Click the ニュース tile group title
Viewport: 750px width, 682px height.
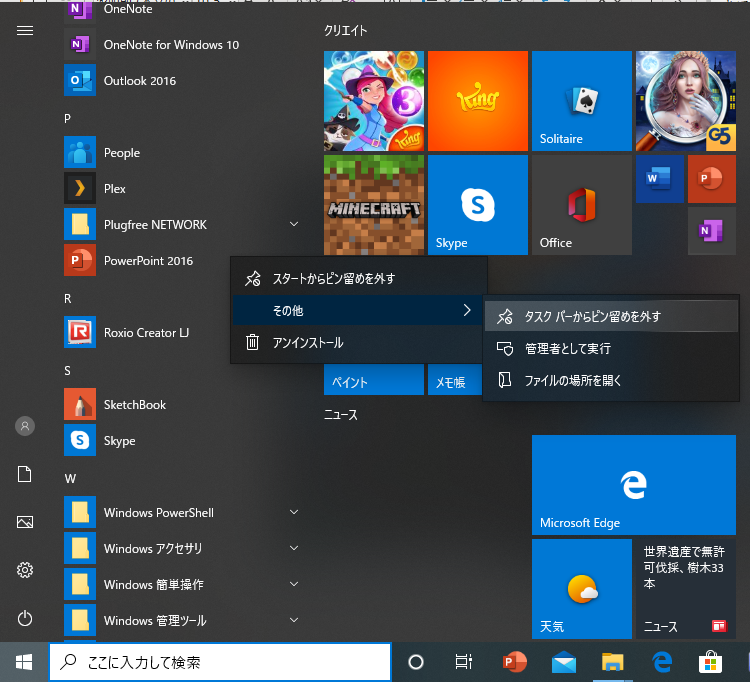click(x=341, y=415)
